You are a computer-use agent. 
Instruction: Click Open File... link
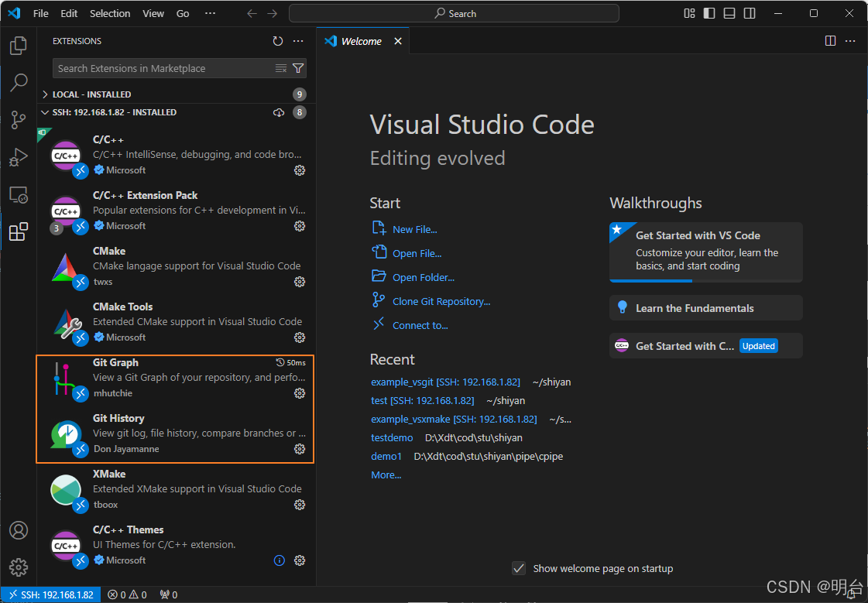click(417, 253)
